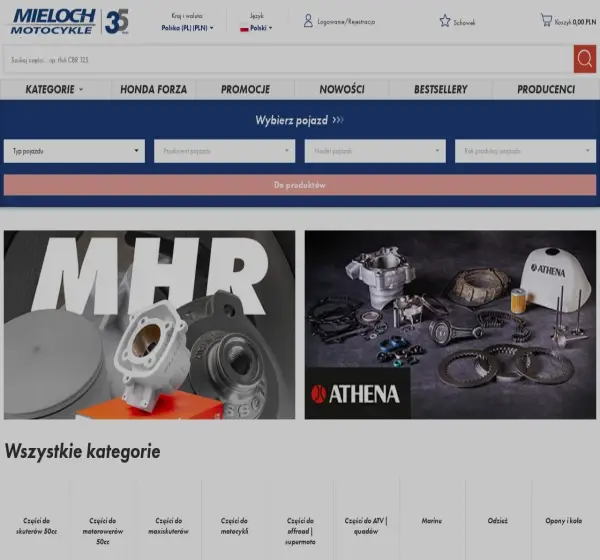Open the Części do skuterów 50cc category

click(36, 526)
